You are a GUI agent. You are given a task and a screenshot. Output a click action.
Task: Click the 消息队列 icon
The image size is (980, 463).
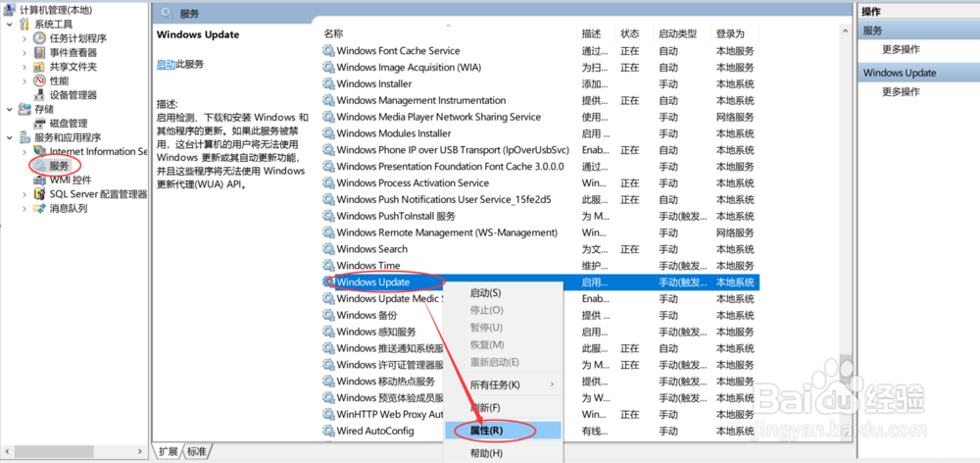point(40,208)
